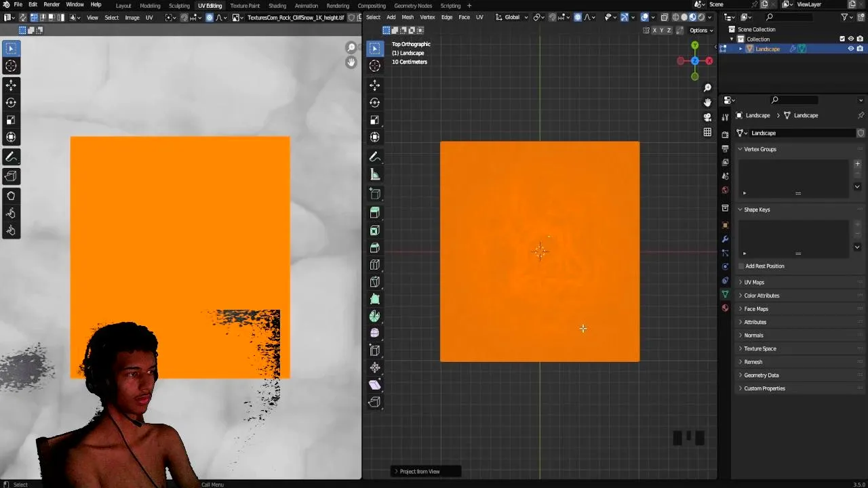Select the Spin tool
This screenshot has width=868, height=488.
tap(374, 317)
